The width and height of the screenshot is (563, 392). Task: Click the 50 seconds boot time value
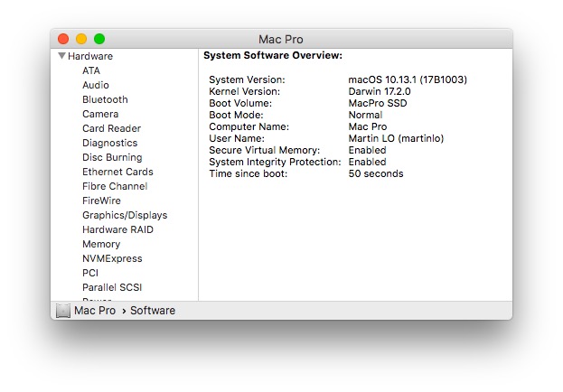[376, 173]
